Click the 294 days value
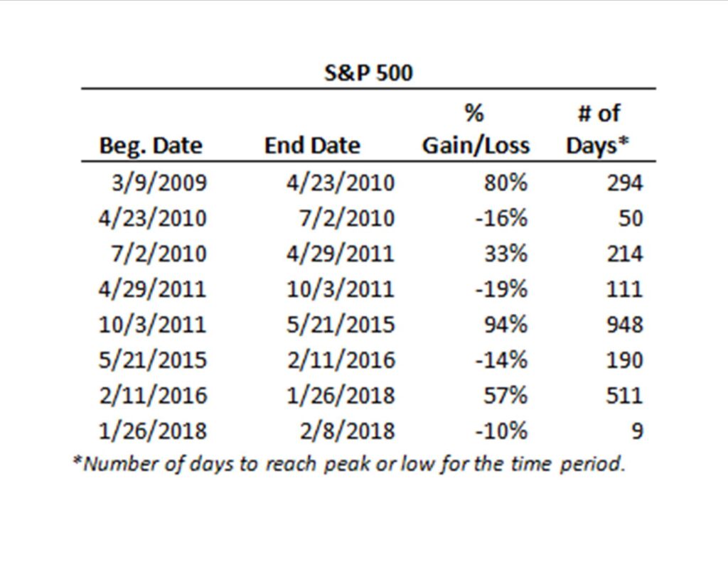Viewport: 728px width, 562px height. (624, 183)
